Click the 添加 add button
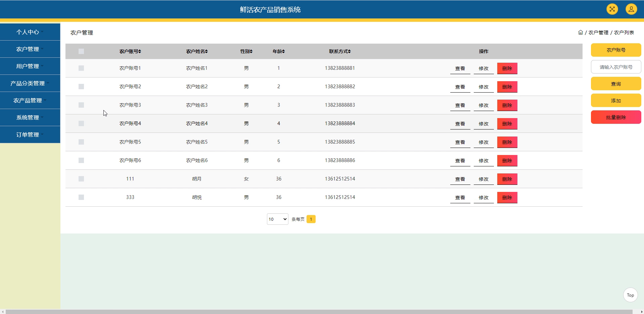Image resolution: width=644 pixels, height=314 pixels. click(616, 100)
